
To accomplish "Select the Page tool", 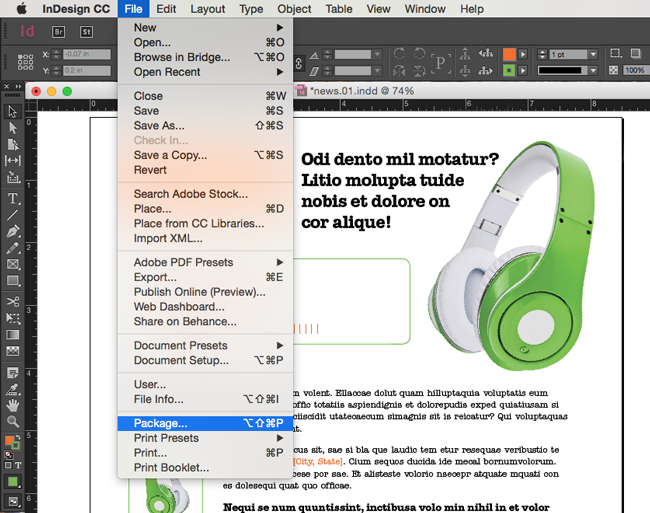I will tap(12, 144).
